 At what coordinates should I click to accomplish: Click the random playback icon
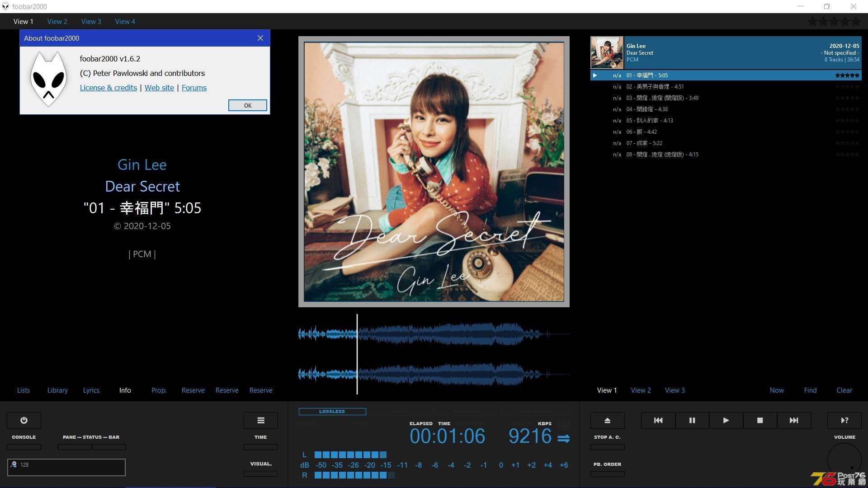pyautogui.click(x=844, y=420)
